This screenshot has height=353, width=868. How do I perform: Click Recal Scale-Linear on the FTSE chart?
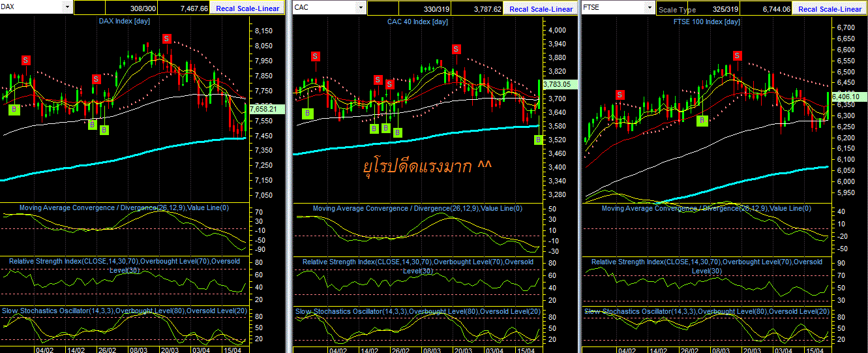click(x=830, y=8)
